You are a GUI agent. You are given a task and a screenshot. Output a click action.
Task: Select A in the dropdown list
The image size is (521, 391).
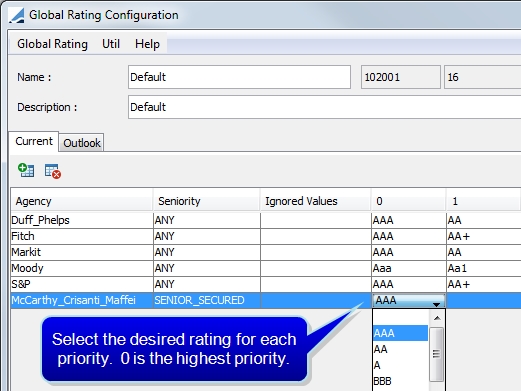[x=400, y=365]
